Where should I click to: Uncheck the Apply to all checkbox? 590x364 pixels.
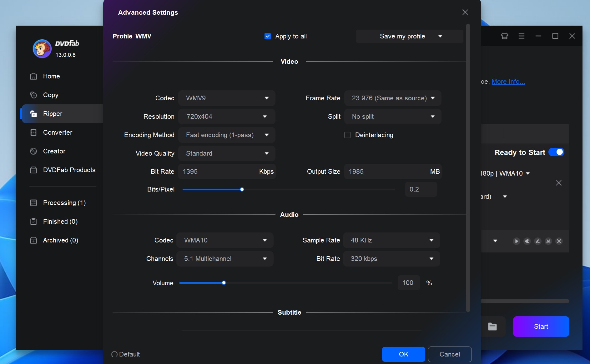pyautogui.click(x=268, y=36)
